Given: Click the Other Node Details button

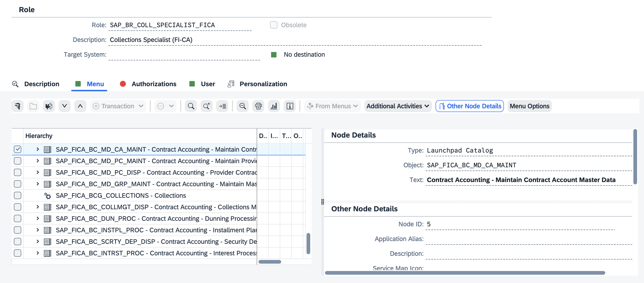Looking at the screenshot, I should (469, 106).
